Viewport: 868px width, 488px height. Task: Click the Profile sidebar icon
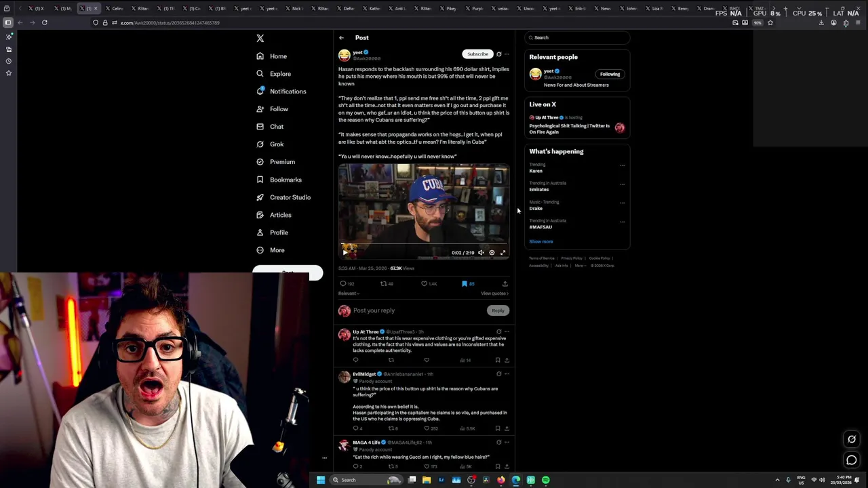click(x=260, y=232)
